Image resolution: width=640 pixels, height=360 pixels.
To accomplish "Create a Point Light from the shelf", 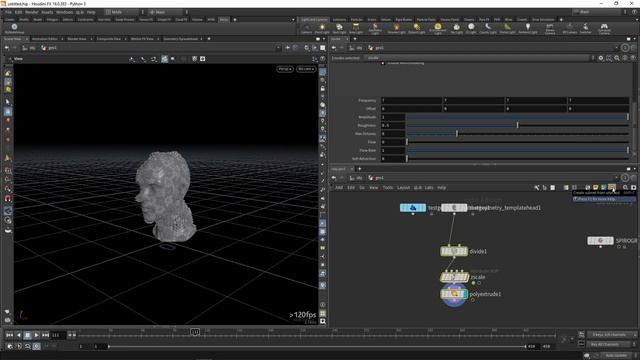I will point(322,29).
